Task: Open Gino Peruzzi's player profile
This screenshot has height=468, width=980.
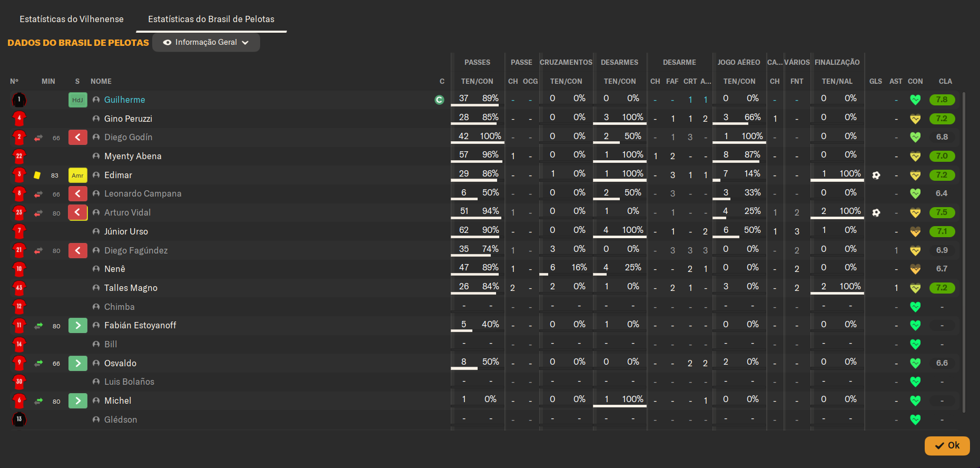Action: [128, 119]
